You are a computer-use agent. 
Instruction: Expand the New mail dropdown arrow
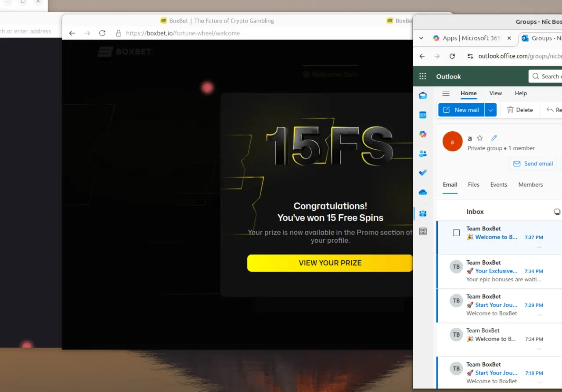pos(491,110)
